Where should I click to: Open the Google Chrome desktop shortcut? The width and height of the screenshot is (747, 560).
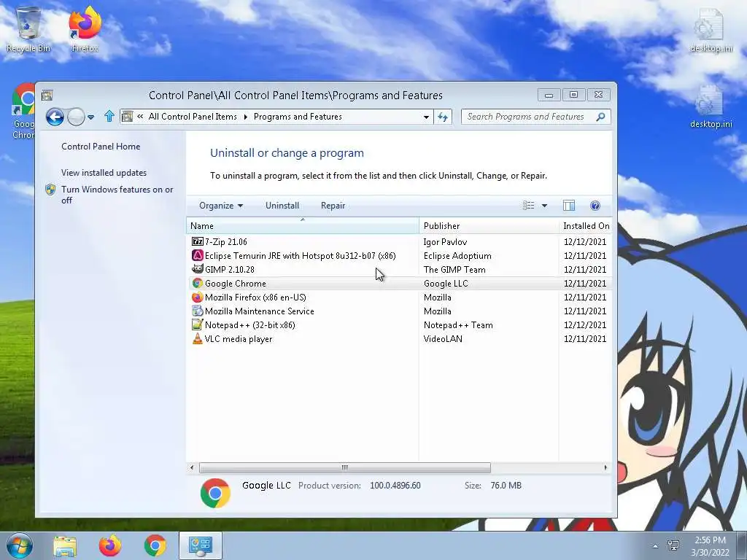(23, 111)
